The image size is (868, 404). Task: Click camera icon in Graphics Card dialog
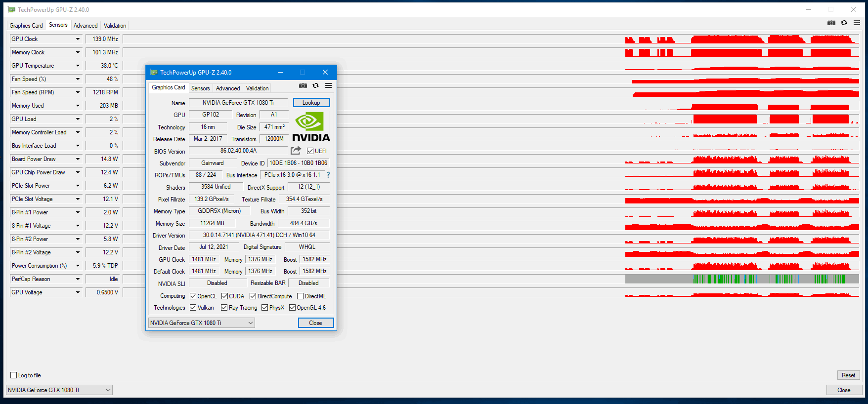[x=303, y=85]
